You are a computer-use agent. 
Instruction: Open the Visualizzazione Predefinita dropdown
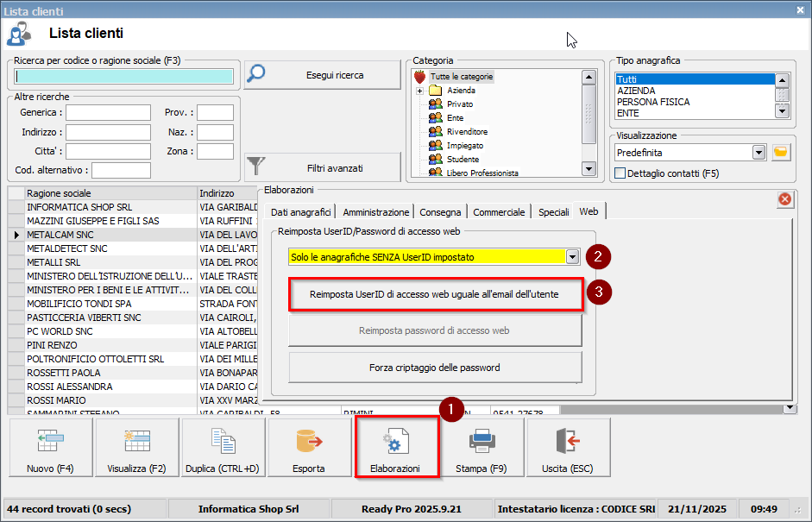point(758,153)
